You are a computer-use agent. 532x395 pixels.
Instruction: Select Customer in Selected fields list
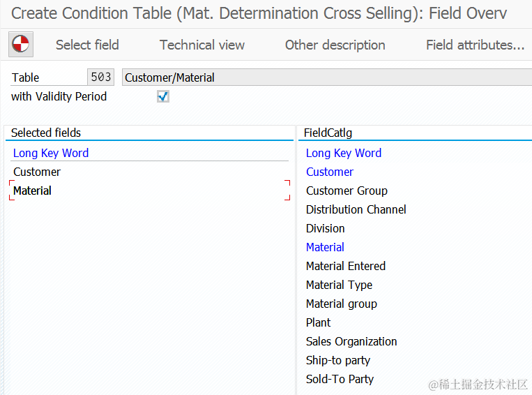(37, 172)
